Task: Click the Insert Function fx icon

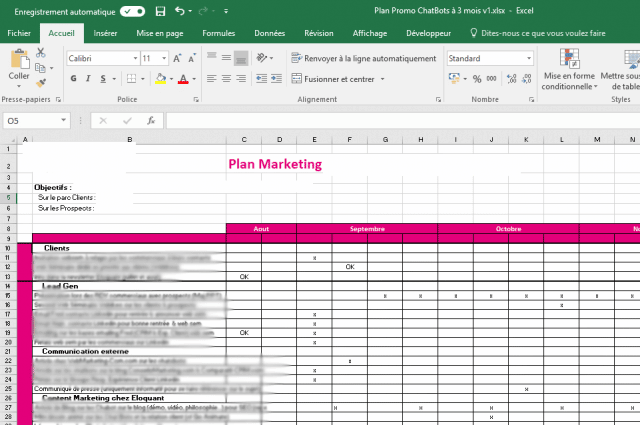Action: (150, 120)
